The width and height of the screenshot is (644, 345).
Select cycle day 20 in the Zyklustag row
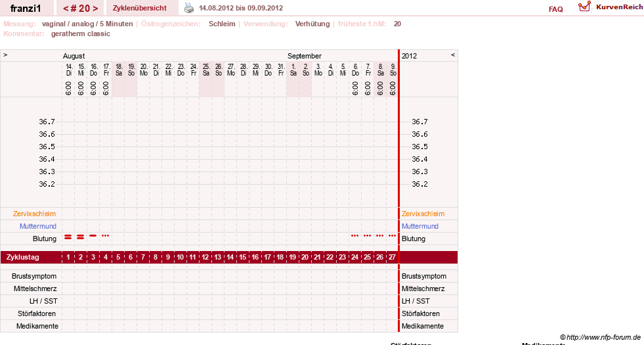coord(305,258)
